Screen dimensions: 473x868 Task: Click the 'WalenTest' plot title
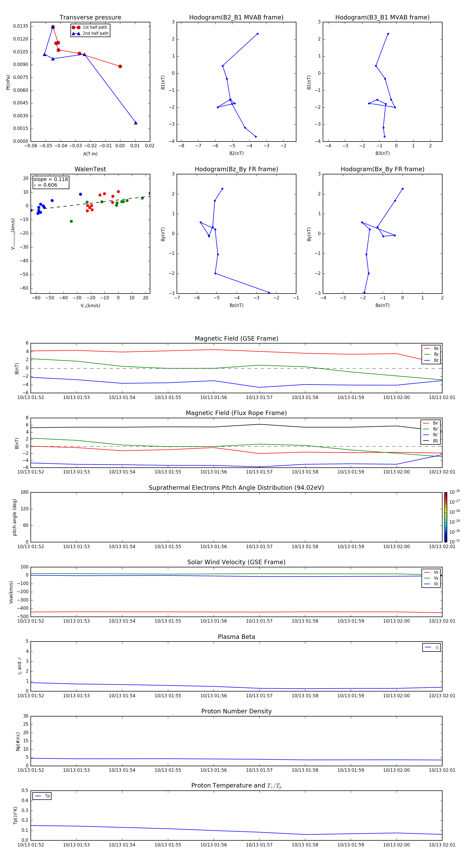coord(90,169)
